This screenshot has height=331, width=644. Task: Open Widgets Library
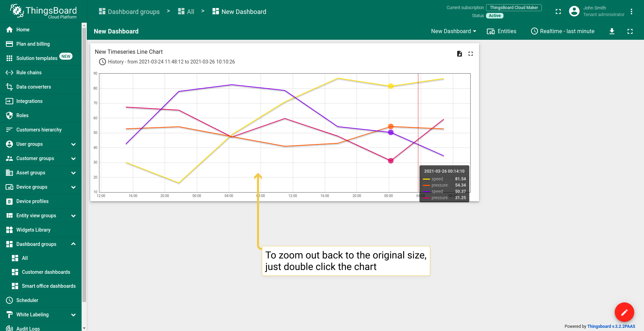pyautogui.click(x=41, y=230)
